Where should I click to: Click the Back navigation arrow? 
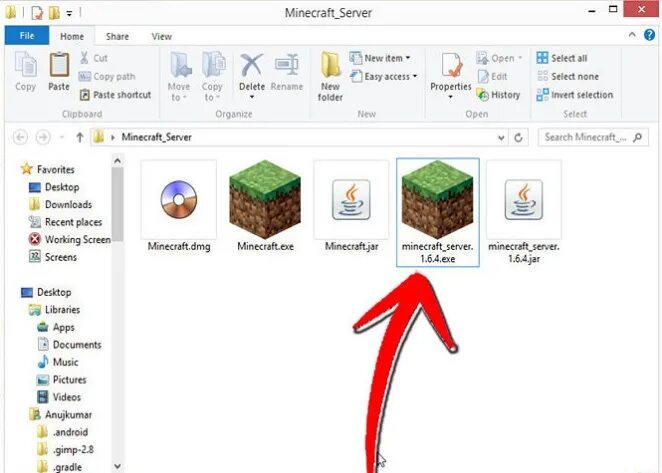[20, 137]
